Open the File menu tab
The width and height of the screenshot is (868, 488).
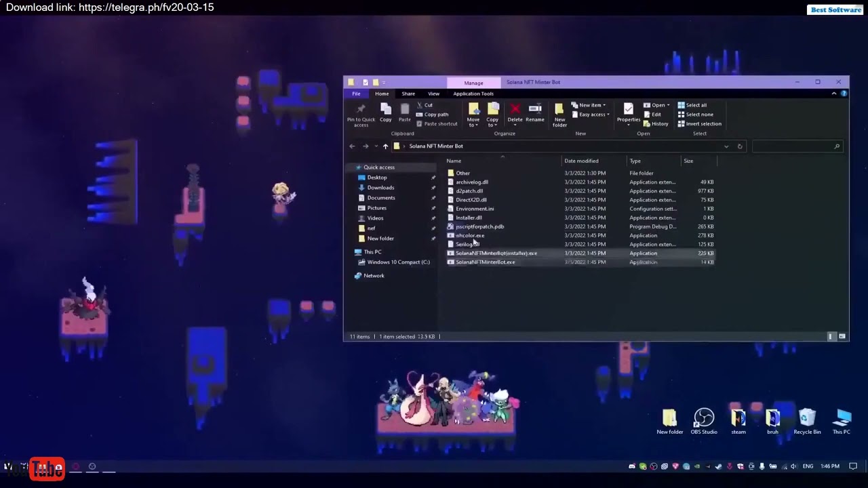[356, 94]
